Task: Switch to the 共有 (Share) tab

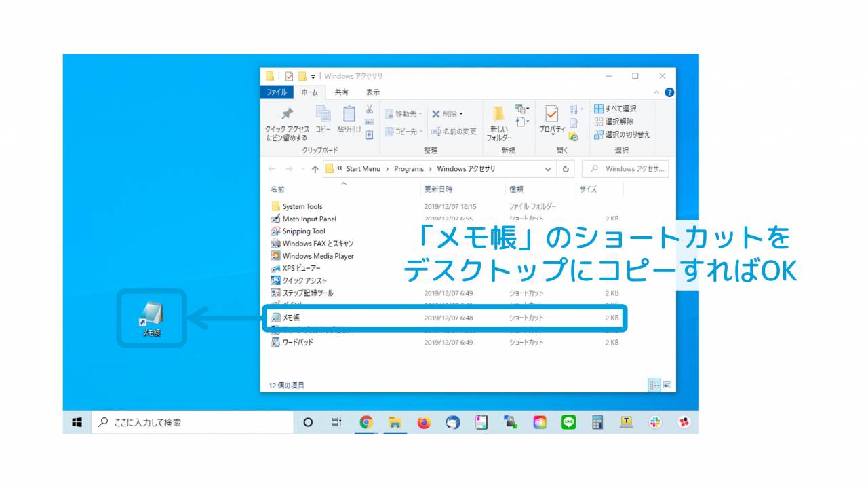Action: pyautogui.click(x=342, y=92)
